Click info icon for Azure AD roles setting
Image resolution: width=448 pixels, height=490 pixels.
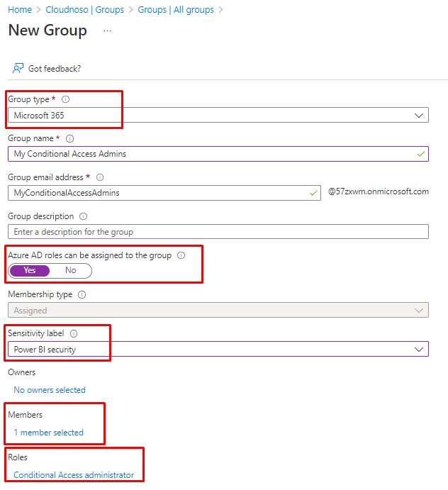[x=181, y=255]
